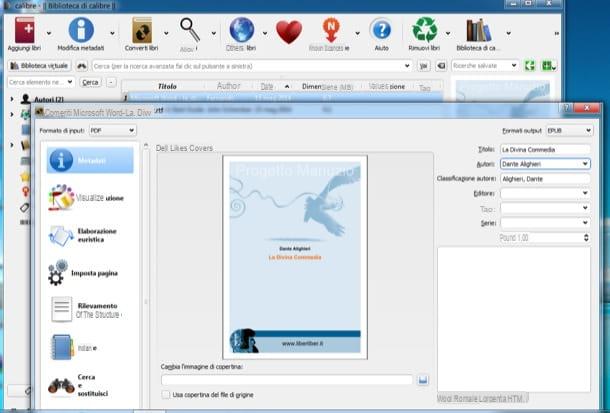This screenshot has width=610, height=413.
Task: Click the Biblioteca di calibre books icon
Action: pos(479,30)
